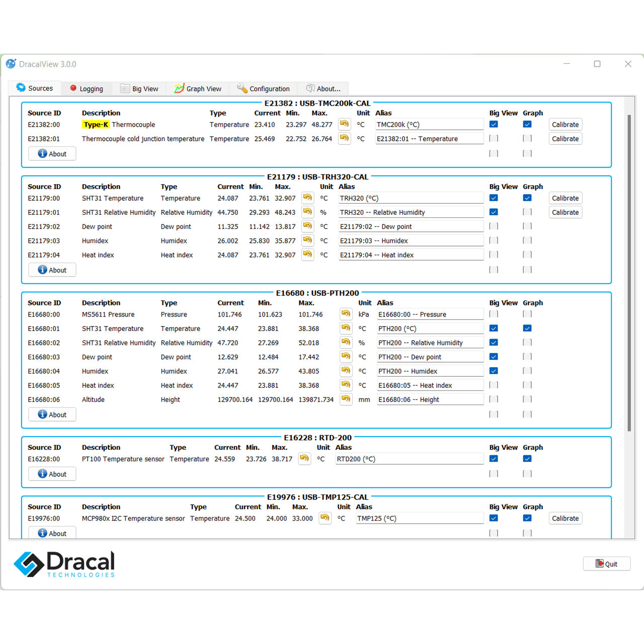Click the Dracal Technologies logo
The image size is (644, 644).
point(64,564)
